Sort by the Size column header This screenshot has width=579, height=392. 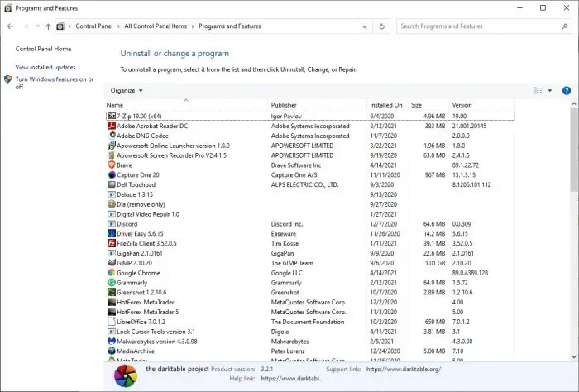click(428, 105)
